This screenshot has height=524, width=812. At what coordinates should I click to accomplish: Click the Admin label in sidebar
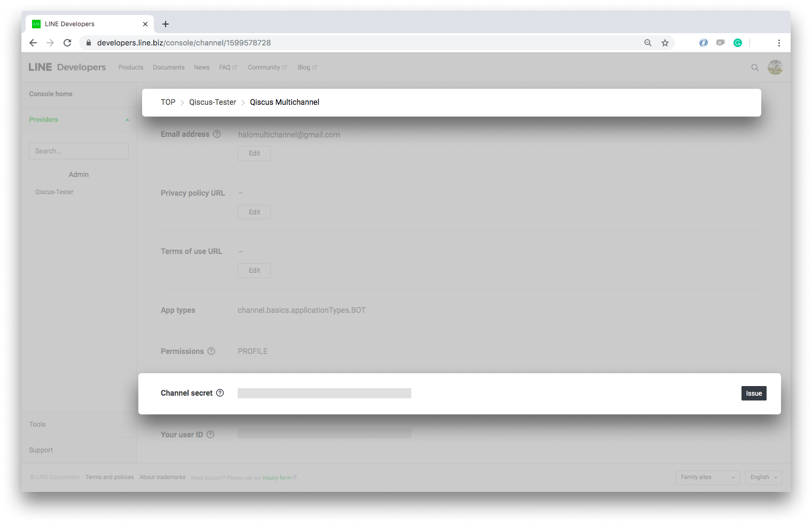[79, 175]
